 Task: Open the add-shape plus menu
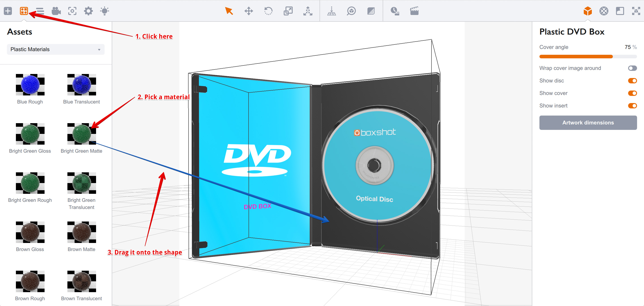coord(8,11)
